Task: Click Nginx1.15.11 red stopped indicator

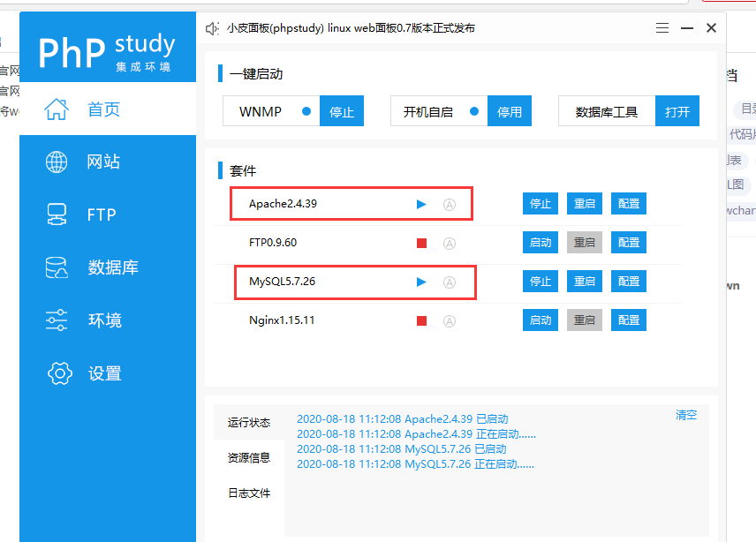Action: pos(422,320)
